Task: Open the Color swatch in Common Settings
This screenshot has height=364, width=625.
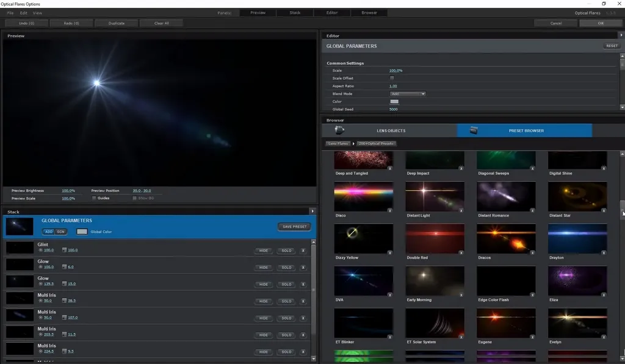Action: (x=394, y=102)
